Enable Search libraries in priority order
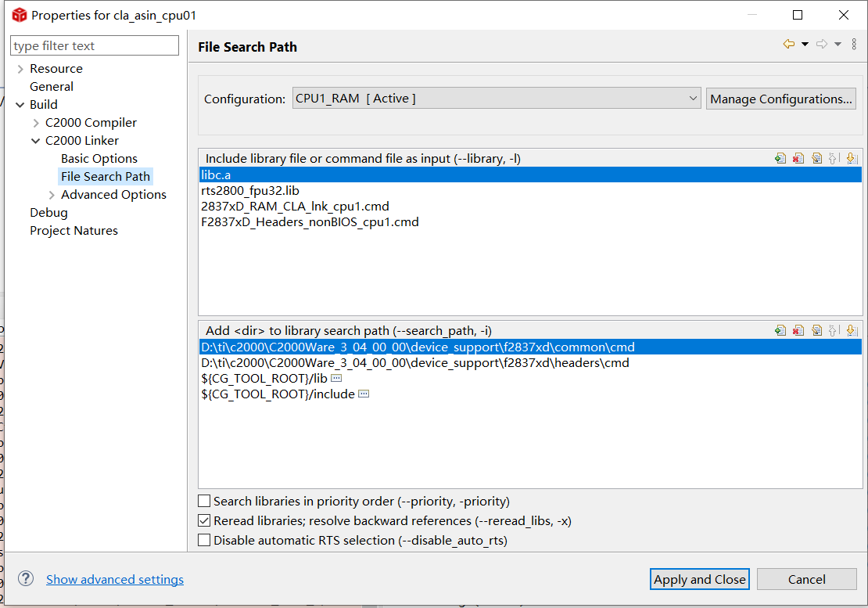 [x=205, y=501]
